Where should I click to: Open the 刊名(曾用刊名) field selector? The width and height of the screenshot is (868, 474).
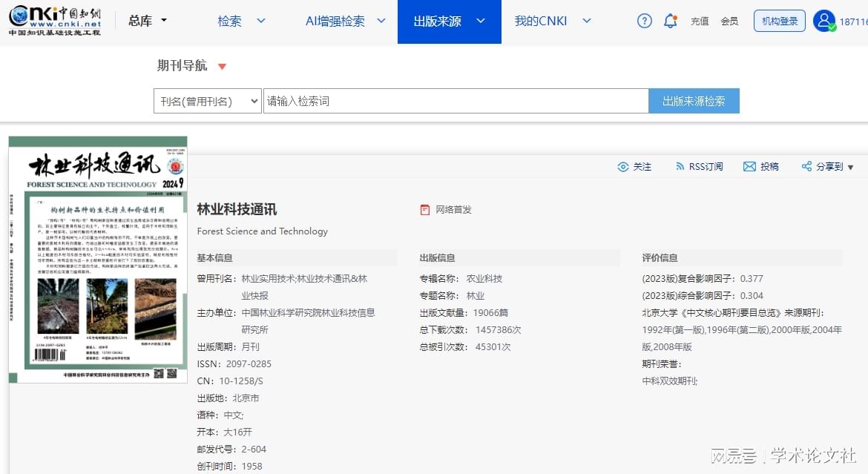pyautogui.click(x=208, y=101)
